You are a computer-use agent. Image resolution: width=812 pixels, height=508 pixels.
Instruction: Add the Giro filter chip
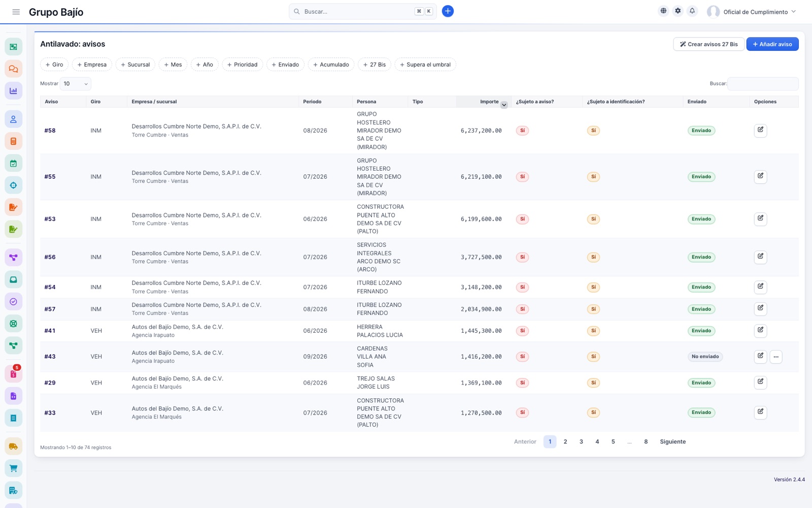pos(54,65)
